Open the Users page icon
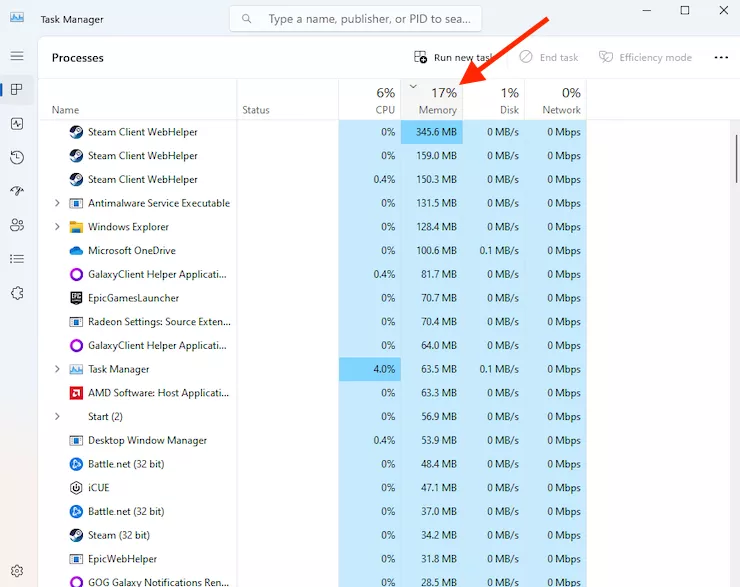The width and height of the screenshot is (740, 587). (17, 225)
